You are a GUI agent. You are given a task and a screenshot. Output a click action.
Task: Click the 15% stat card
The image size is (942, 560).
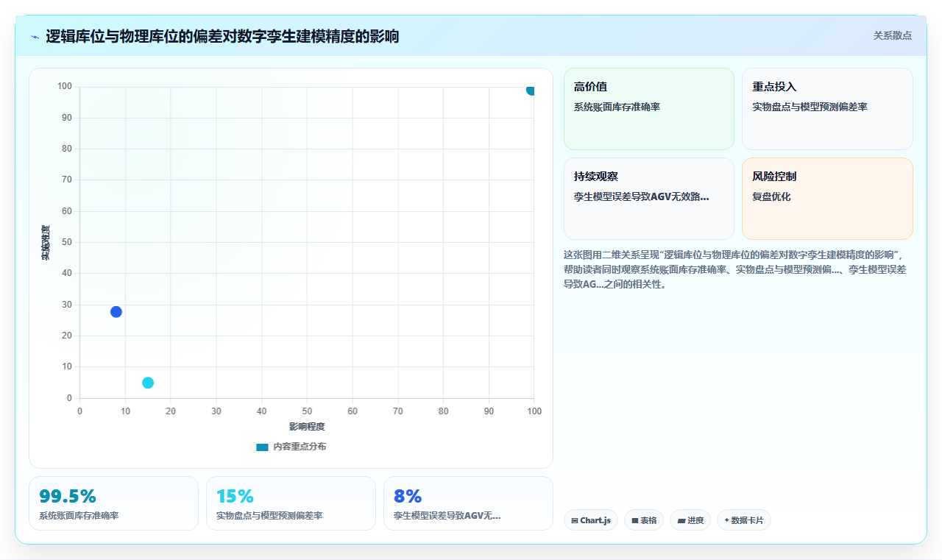(x=291, y=503)
